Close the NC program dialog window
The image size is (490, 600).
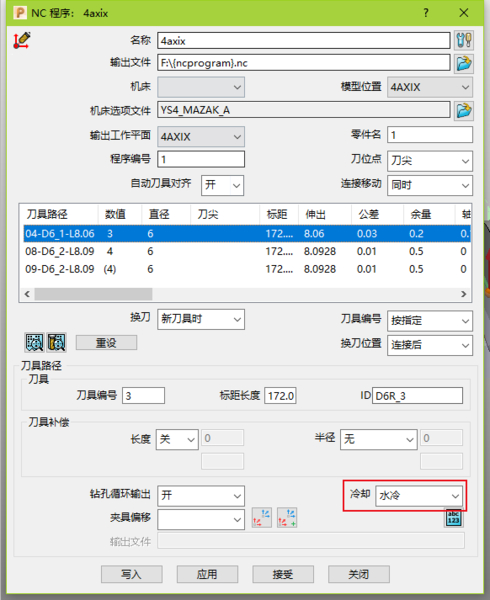[464, 13]
